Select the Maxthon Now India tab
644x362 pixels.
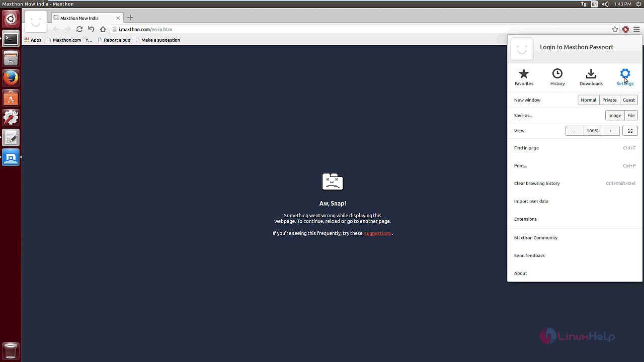point(87,18)
